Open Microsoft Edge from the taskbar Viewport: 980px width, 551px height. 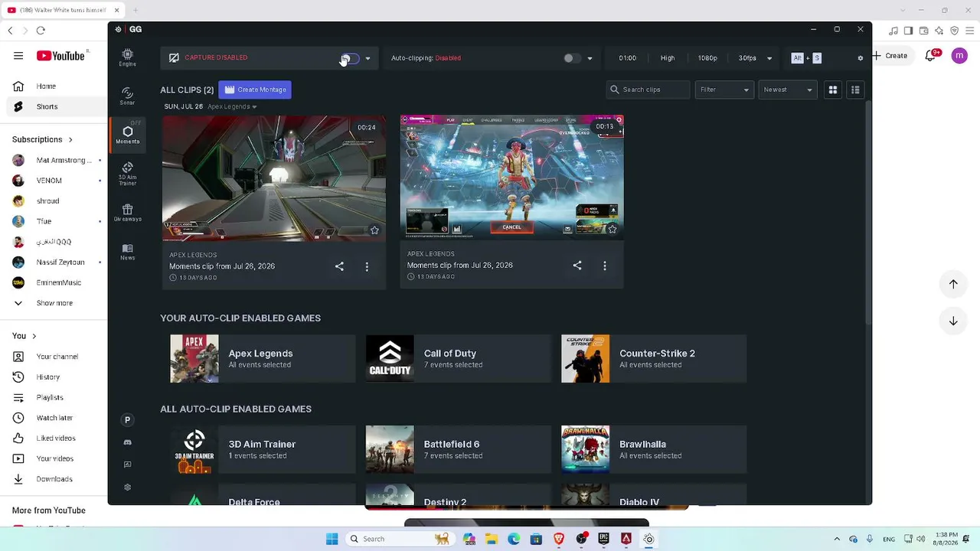[x=514, y=539]
